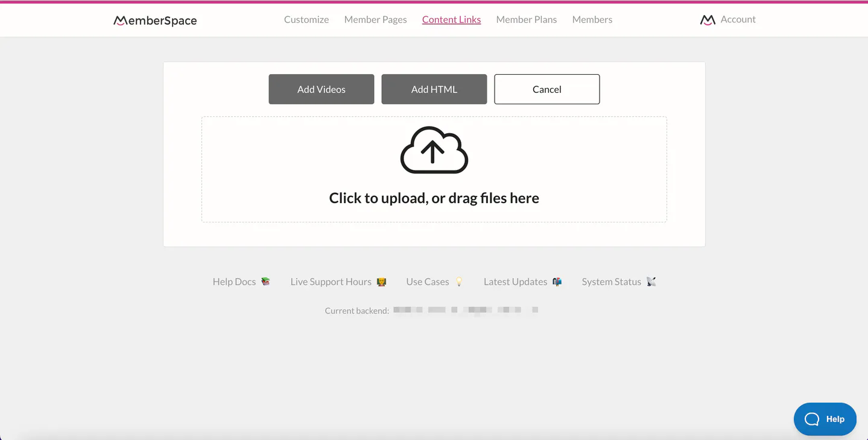Click the Account avatar logo icon
Screen dimensions: 868x440
[708, 20]
